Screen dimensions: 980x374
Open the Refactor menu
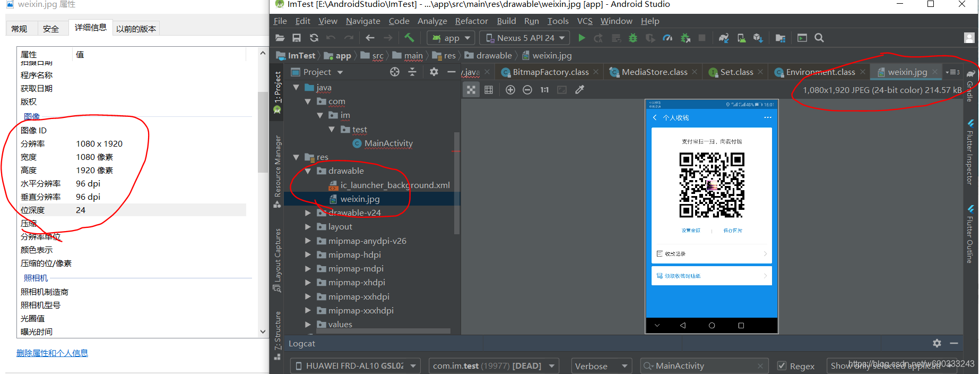(x=471, y=21)
